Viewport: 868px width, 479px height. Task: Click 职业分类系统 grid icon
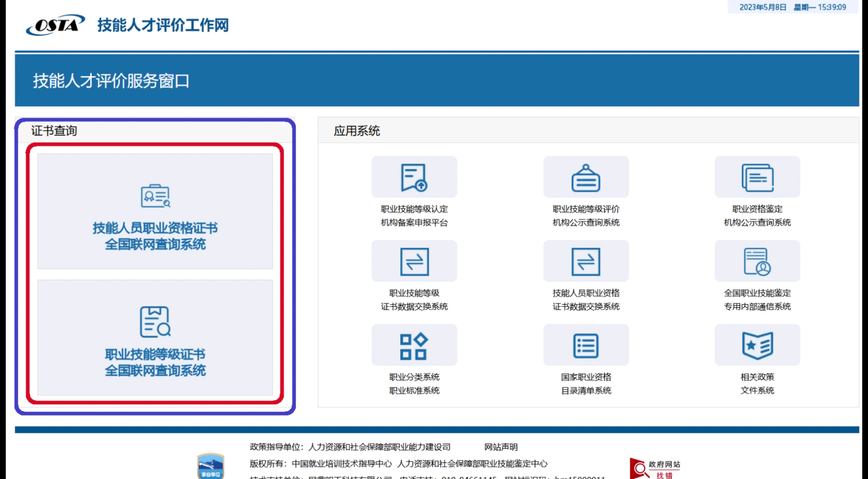coord(414,345)
